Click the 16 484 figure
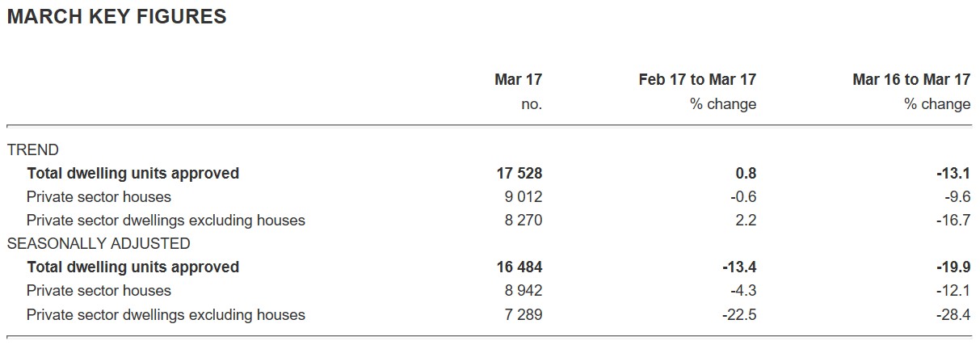Image resolution: width=980 pixels, height=345 pixels. click(x=519, y=267)
